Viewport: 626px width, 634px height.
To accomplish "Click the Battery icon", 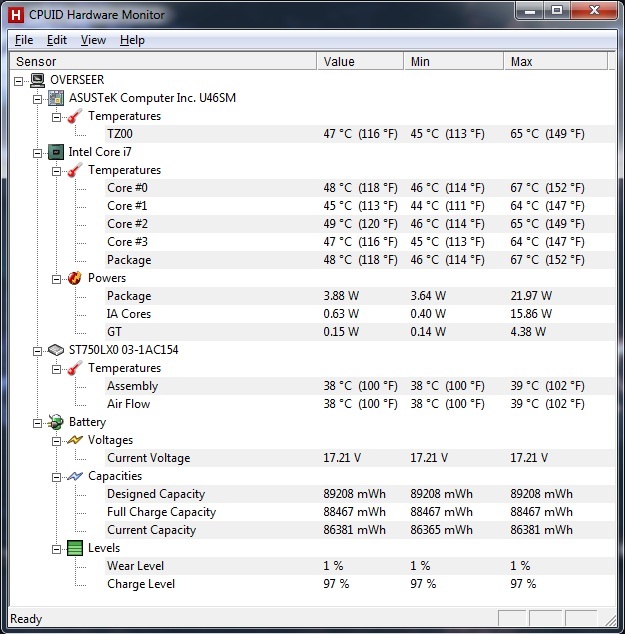I will (56, 422).
